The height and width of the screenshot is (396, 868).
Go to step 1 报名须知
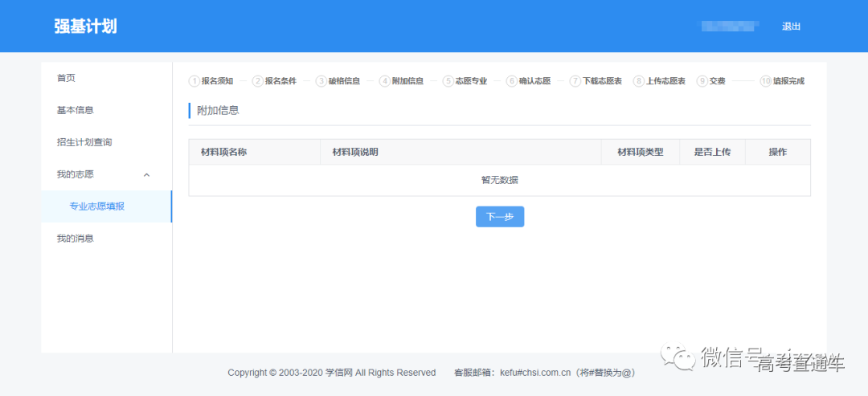pyautogui.click(x=211, y=81)
